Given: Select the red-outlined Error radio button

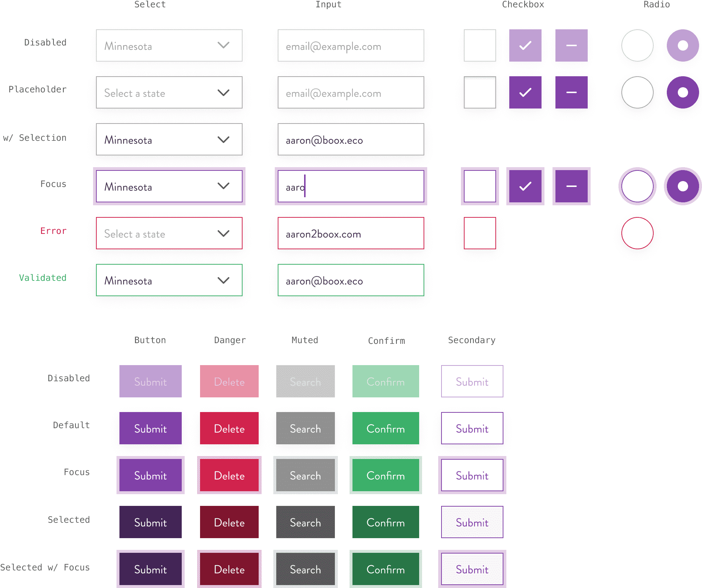Looking at the screenshot, I should click(x=637, y=233).
